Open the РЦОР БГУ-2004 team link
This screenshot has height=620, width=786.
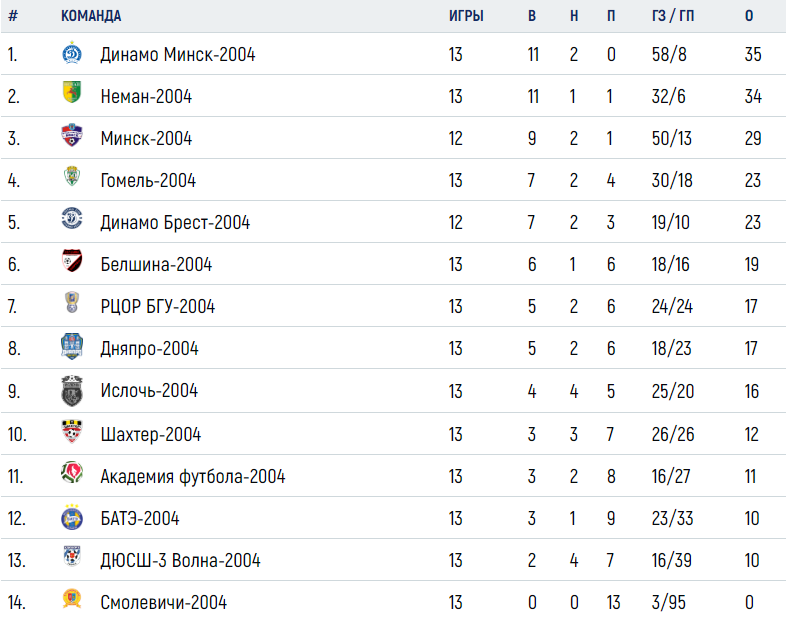point(157,306)
